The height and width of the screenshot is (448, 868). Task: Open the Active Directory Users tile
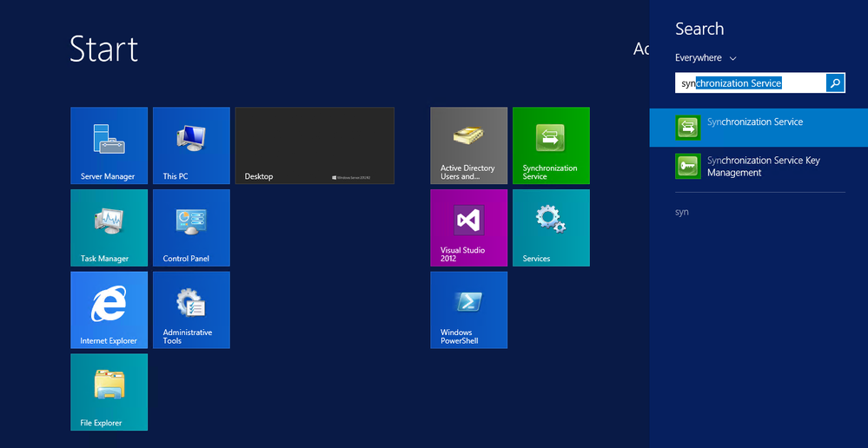(x=469, y=146)
